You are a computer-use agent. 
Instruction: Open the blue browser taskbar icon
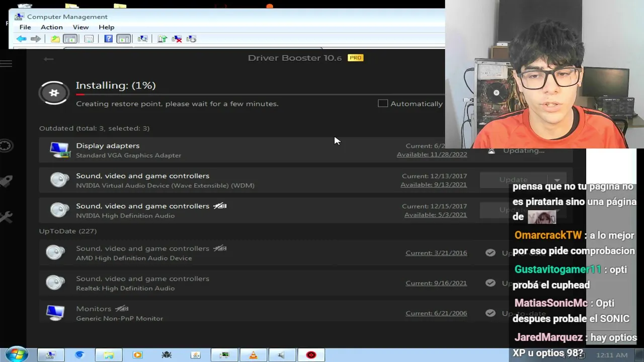pos(79,355)
